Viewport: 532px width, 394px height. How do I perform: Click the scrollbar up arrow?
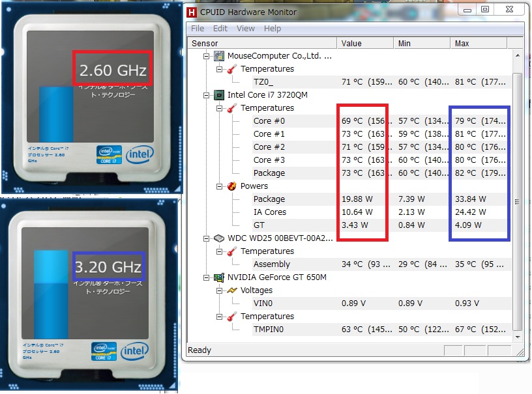pyautogui.click(x=518, y=55)
